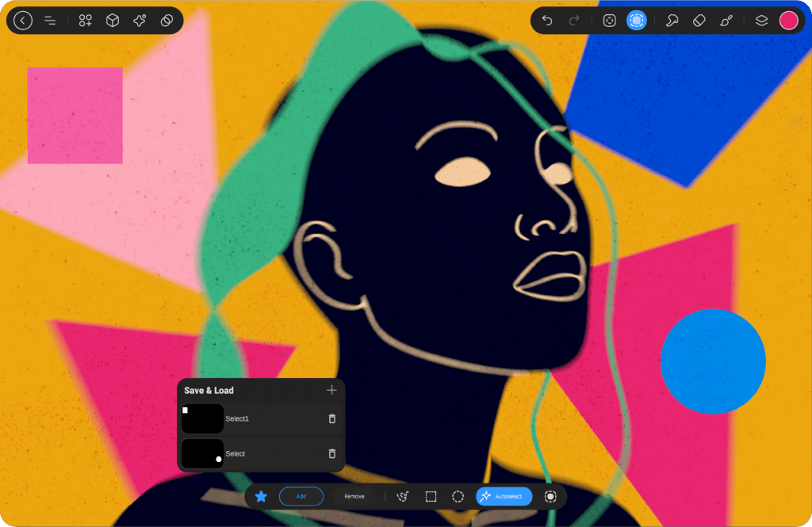Open the Layers panel
This screenshot has width=812, height=527.
(x=761, y=21)
